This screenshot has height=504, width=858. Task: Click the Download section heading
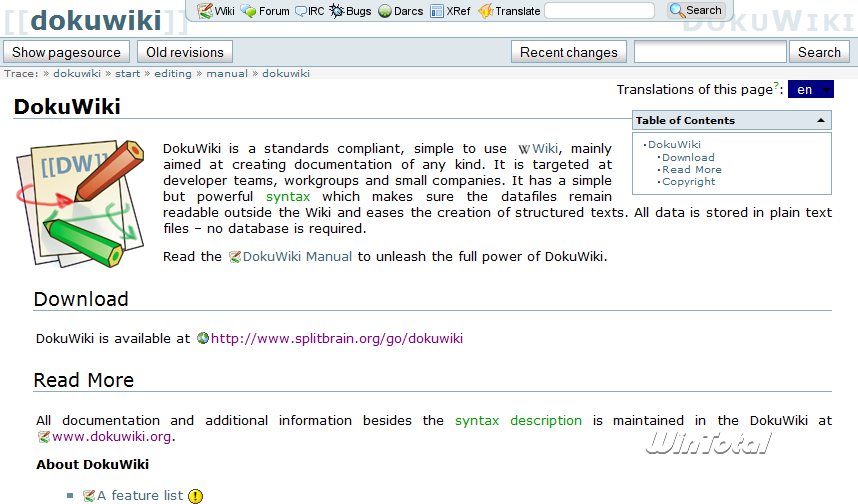tap(81, 299)
